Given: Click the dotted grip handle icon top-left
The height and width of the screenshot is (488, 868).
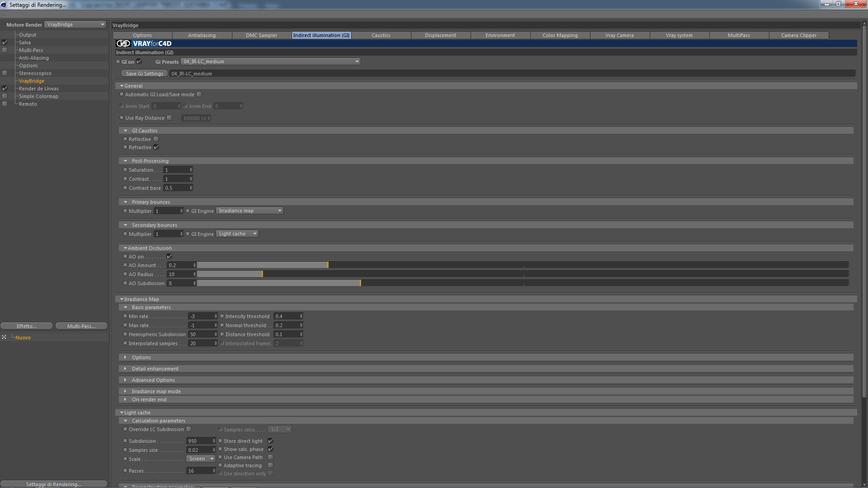Looking at the screenshot, I should click(x=5, y=14).
